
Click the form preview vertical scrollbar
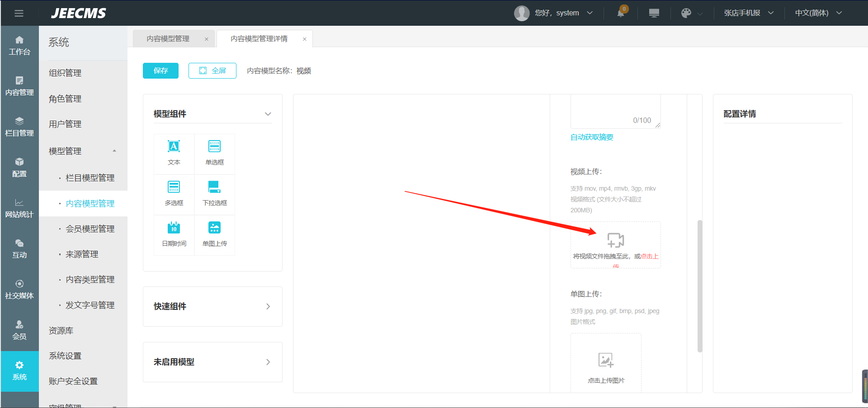700,286
